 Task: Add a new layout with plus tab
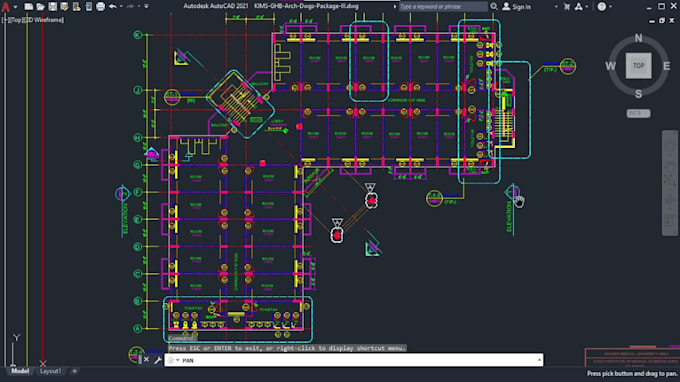point(75,371)
